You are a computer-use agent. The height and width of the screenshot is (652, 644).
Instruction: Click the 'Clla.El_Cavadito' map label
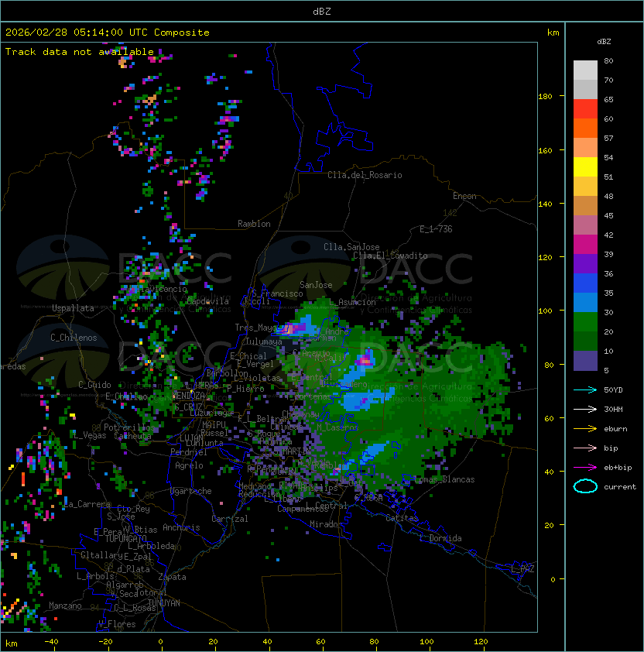click(390, 256)
